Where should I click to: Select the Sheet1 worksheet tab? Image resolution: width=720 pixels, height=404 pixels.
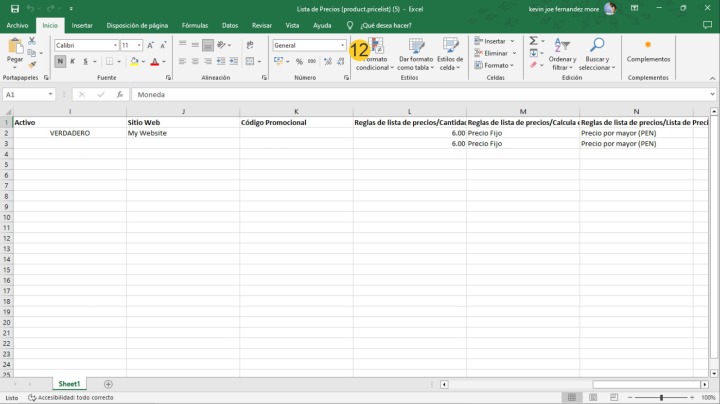point(69,384)
